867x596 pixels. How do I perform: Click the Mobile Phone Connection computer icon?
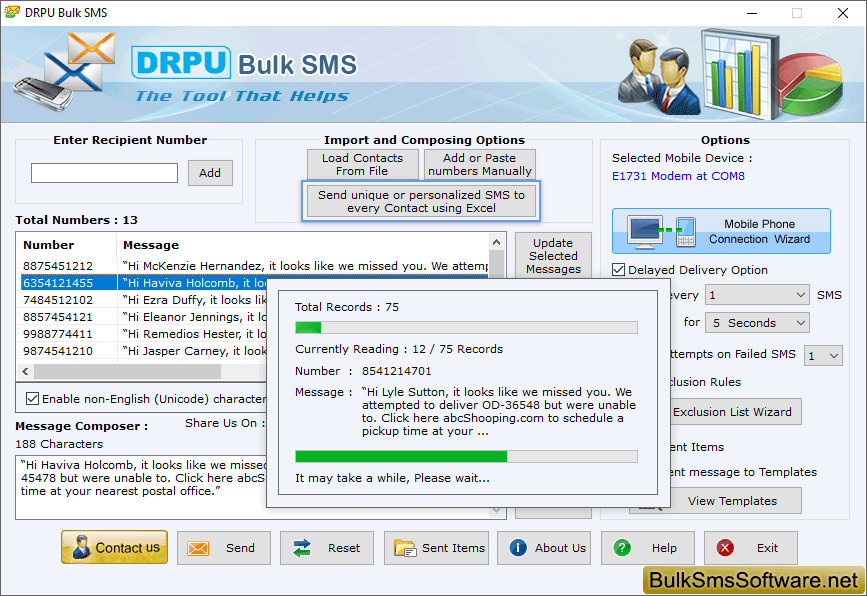(645, 231)
